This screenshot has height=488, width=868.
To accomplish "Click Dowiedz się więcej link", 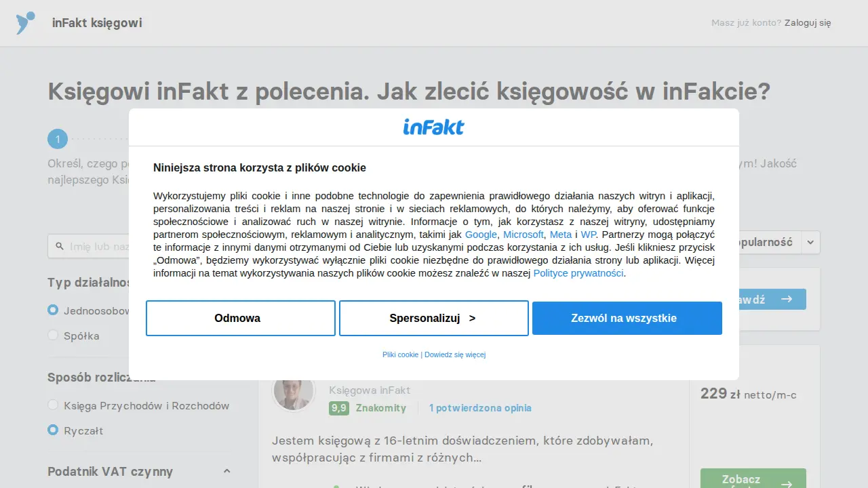I will pos(455,354).
